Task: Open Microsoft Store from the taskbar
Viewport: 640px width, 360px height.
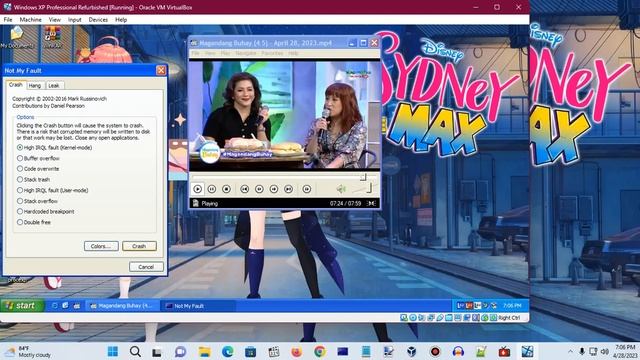Action: [250, 351]
